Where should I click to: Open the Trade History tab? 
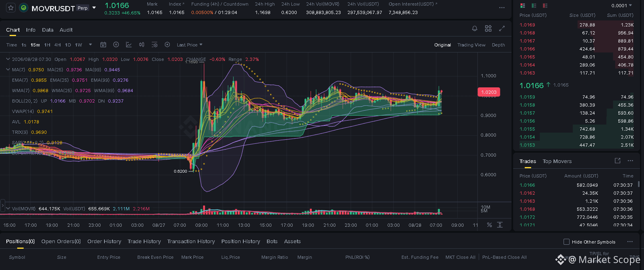pos(144,241)
